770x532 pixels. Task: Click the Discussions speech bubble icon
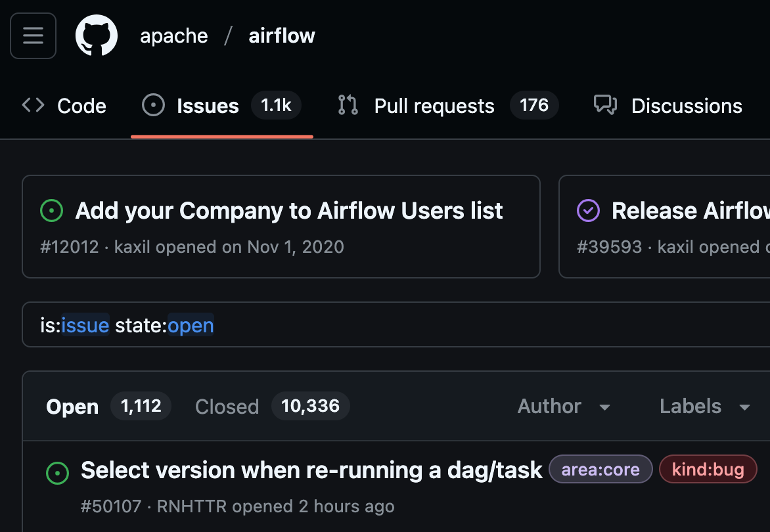pyautogui.click(x=605, y=105)
